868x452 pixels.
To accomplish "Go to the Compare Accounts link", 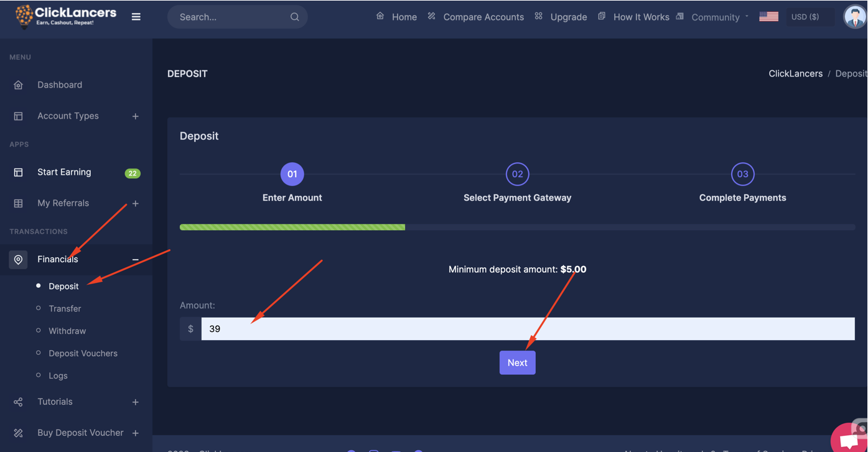I will coord(483,17).
